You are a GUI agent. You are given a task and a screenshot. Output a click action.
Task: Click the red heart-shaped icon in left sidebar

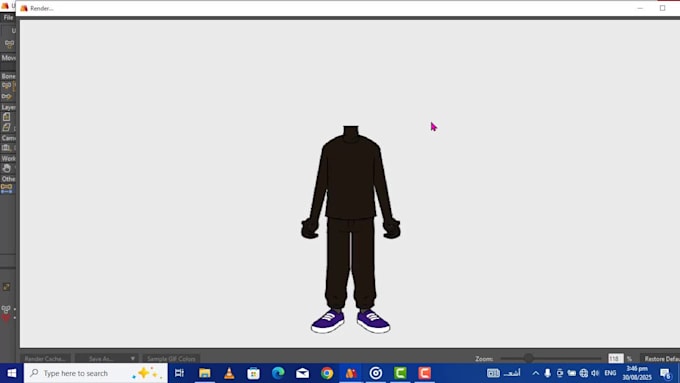coord(6,318)
